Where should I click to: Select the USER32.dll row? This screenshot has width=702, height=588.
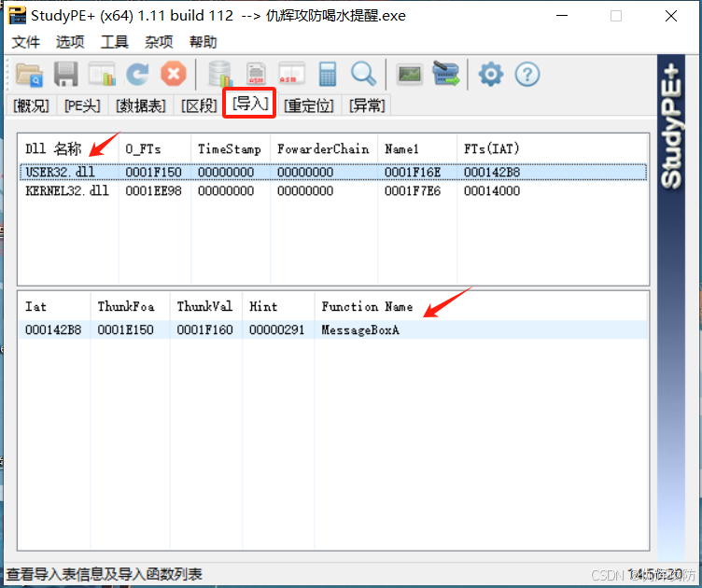[333, 173]
